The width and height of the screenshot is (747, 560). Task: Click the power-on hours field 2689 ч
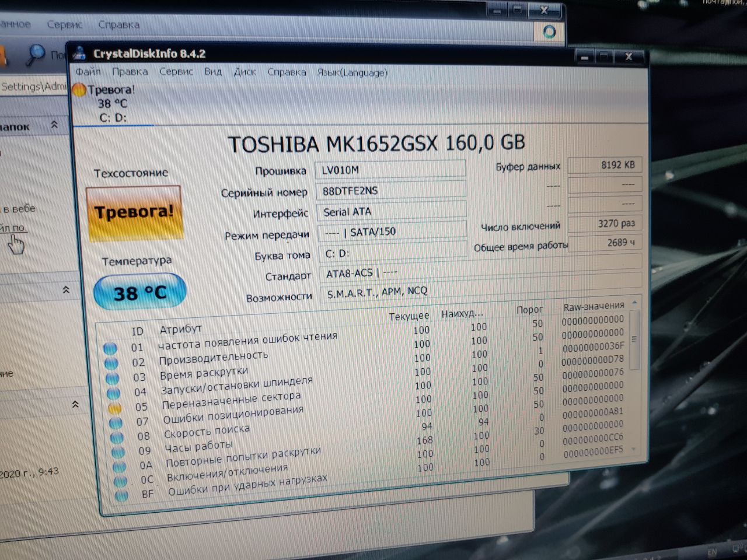point(605,242)
